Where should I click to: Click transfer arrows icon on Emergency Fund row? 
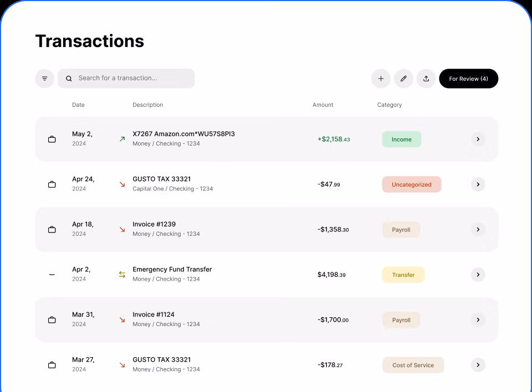click(x=122, y=275)
